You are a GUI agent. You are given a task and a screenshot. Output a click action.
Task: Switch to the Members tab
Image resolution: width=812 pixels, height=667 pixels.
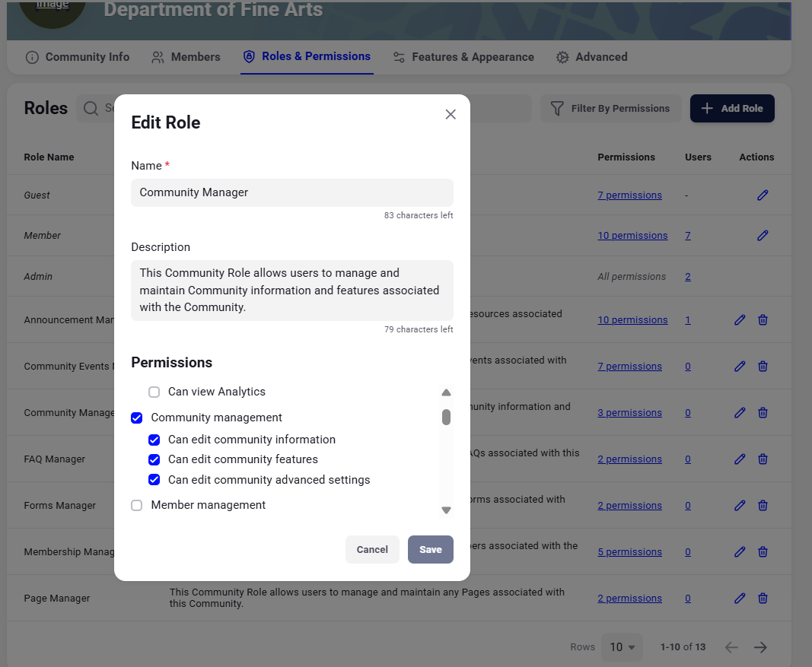[x=186, y=57]
